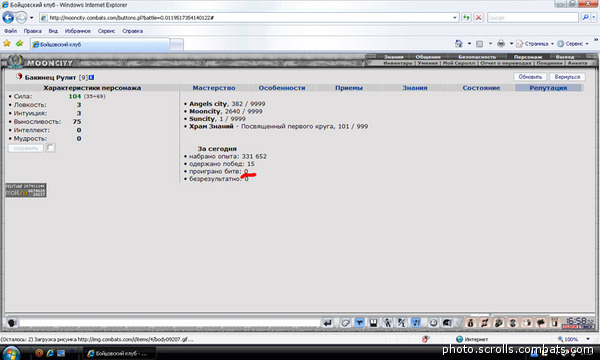Screen dimensions: 600x360
Task: Click the green Refresh icon beside address bar
Action: point(466,18)
